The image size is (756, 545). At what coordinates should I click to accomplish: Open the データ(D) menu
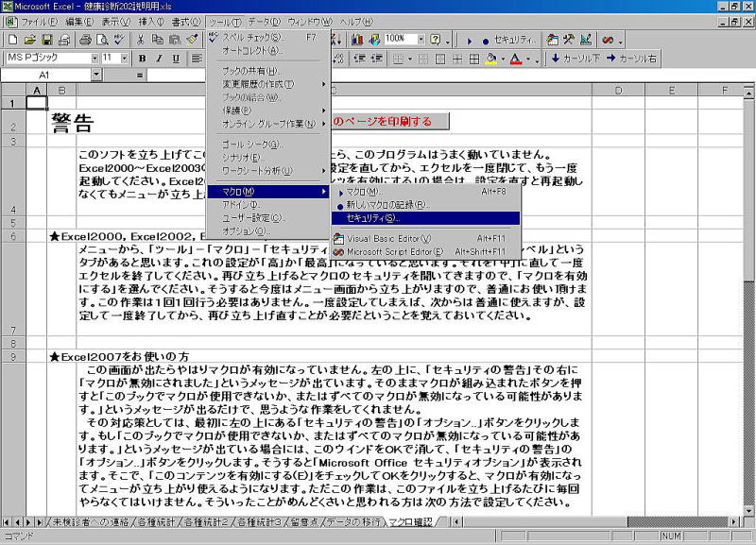[x=265, y=22]
